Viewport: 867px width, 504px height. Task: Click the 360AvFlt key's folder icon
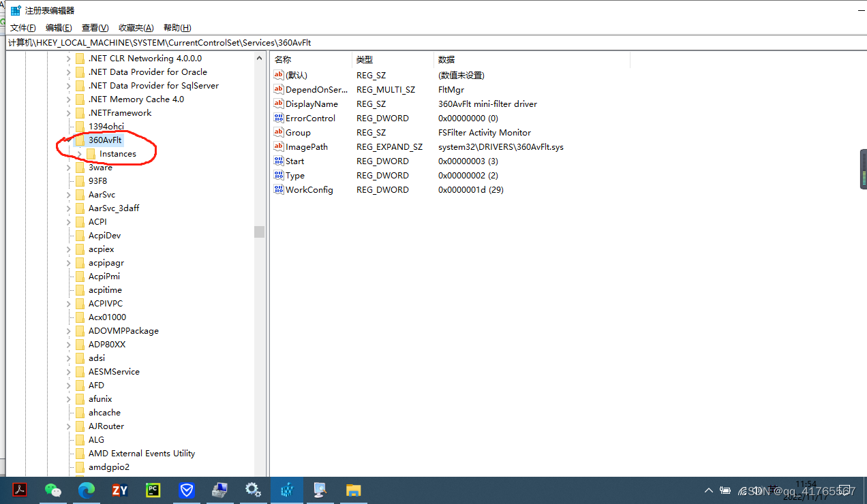[80, 140]
